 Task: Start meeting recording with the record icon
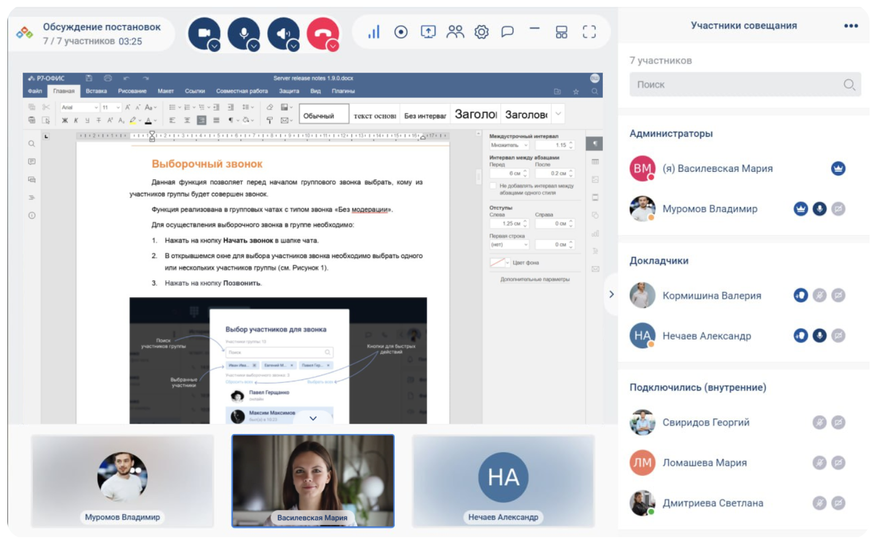point(401,32)
